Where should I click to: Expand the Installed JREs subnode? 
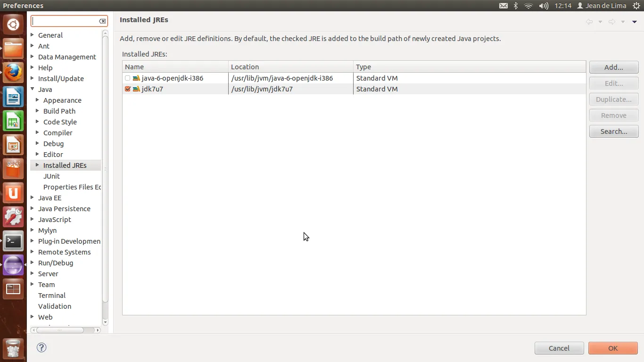point(37,165)
